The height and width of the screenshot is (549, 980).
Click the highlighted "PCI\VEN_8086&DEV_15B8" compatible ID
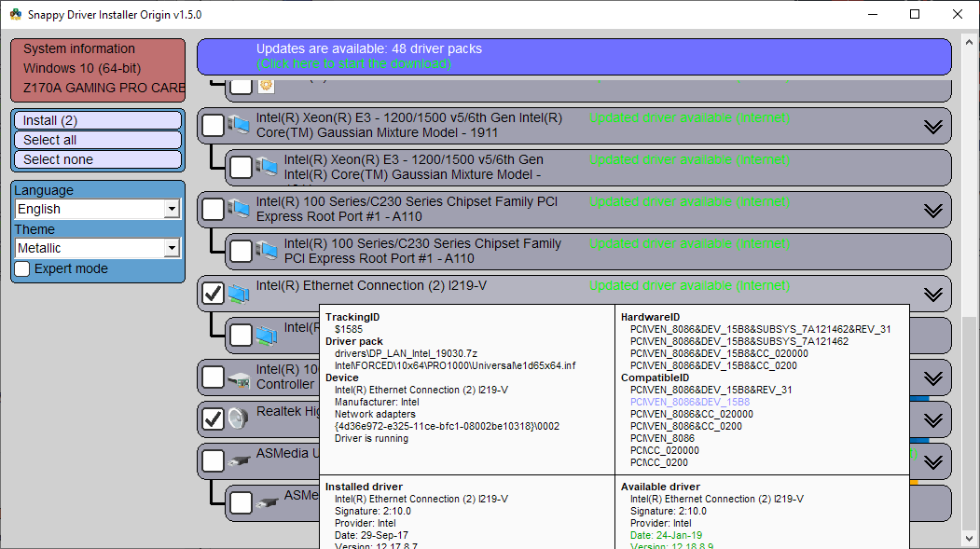[690, 403]
